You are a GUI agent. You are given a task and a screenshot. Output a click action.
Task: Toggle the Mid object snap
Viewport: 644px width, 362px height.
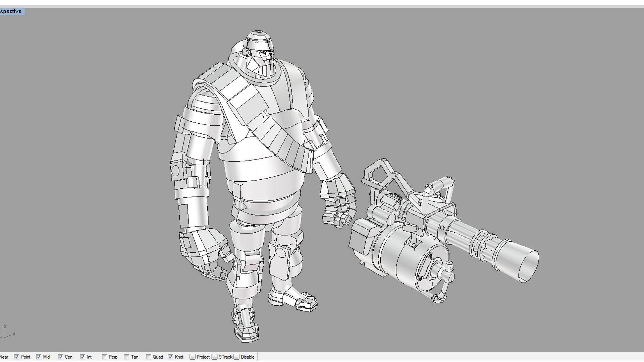(x=39, y=357)
